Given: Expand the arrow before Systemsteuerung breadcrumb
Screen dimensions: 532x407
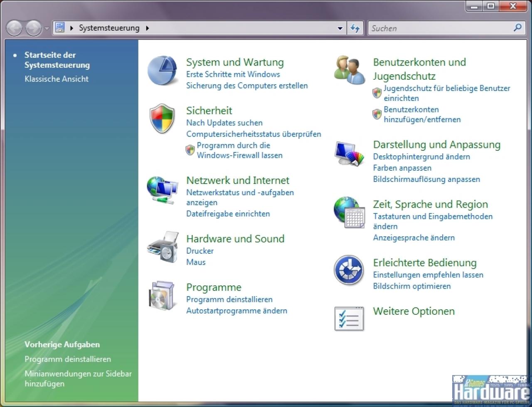Looking at the screenshot, I should [72, 28].
